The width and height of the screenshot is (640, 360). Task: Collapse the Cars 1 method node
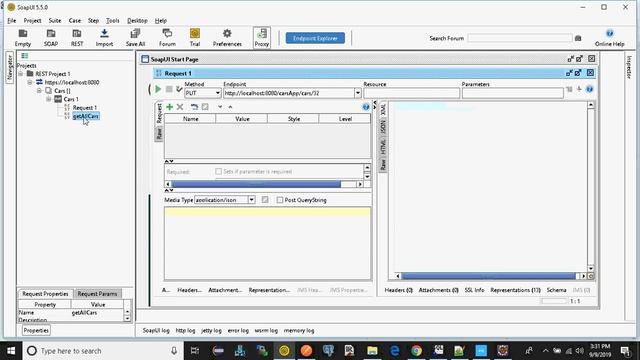click(x=49, y=99)
